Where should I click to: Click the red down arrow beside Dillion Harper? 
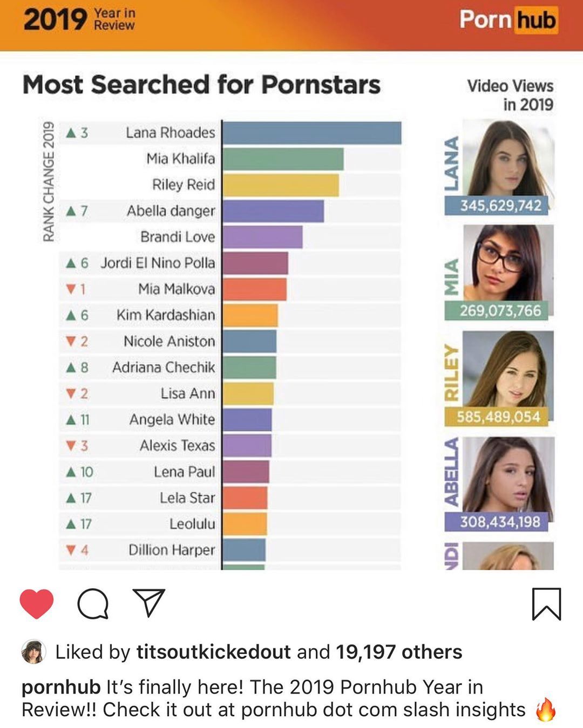(x=71, y=550)
